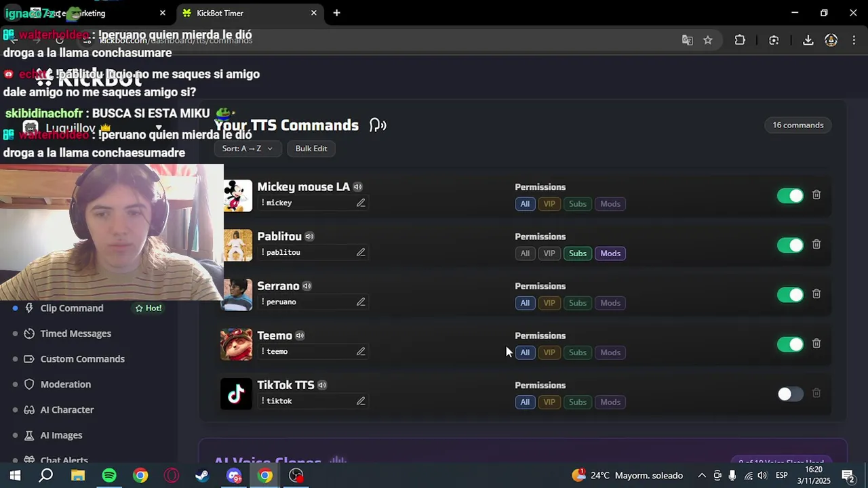Screen dimensions: 868x488
Task: Delete the TikTok TTS command
Action: [816, 393]
